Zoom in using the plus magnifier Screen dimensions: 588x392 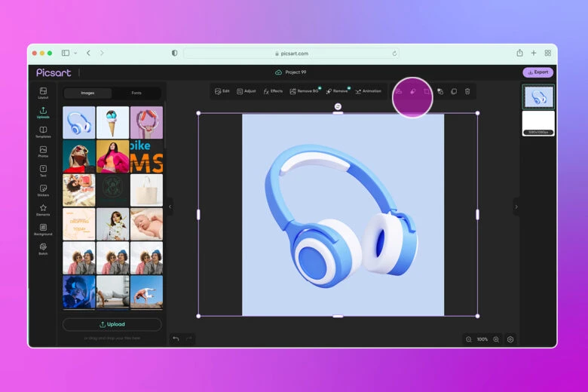[x=496, y=339]
